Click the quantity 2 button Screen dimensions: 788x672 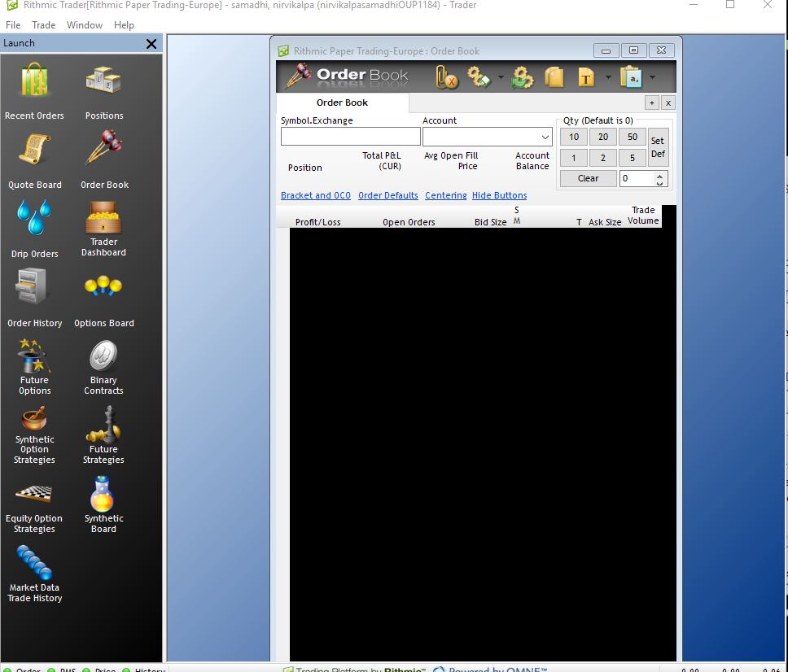603,158
